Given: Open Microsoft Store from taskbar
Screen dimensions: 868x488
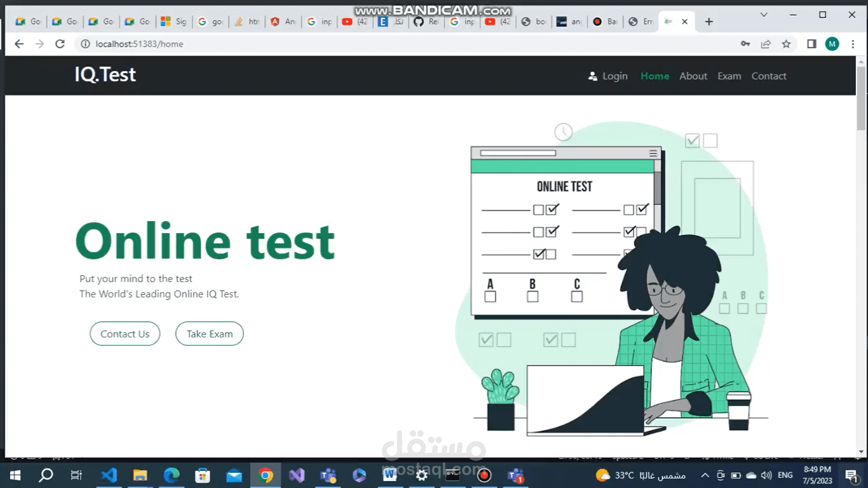Looking at the screenshot, I should [203, 475].
